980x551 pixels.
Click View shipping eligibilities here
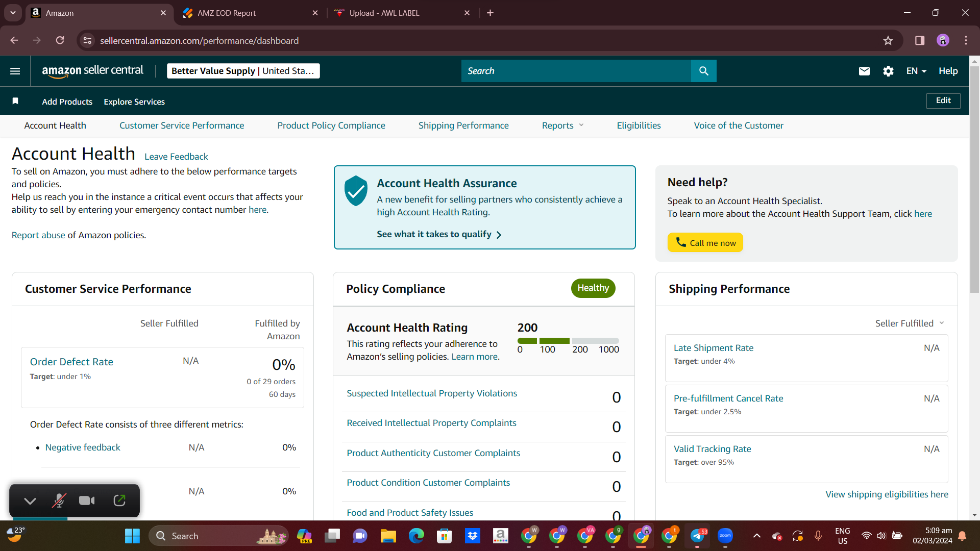coord(887,494)
